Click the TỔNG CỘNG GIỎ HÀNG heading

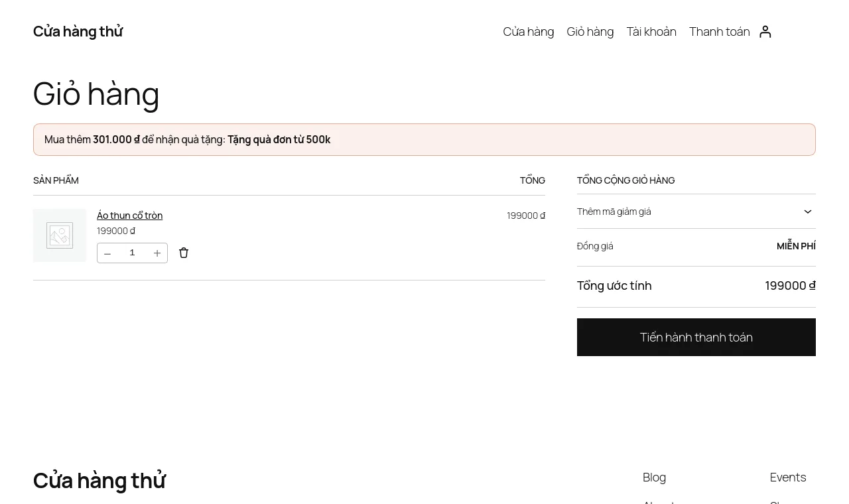pyautogui.click(x=625, y=180)
